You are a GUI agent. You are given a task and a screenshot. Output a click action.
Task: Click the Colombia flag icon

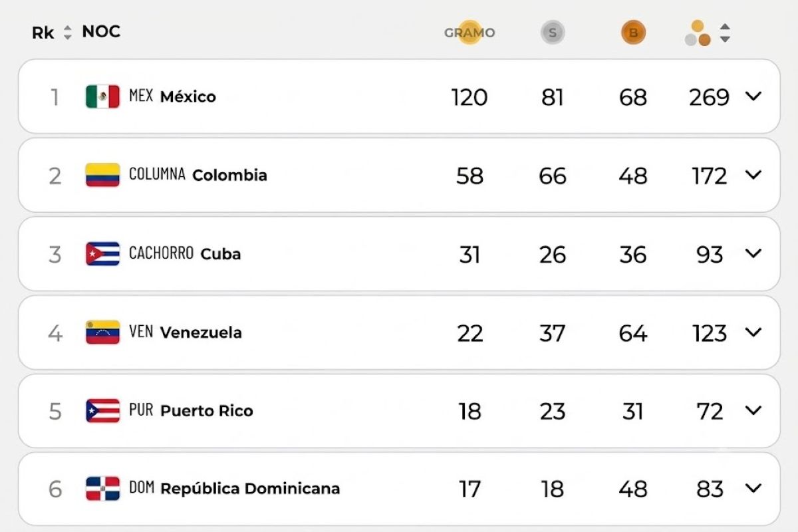point(102,175)
